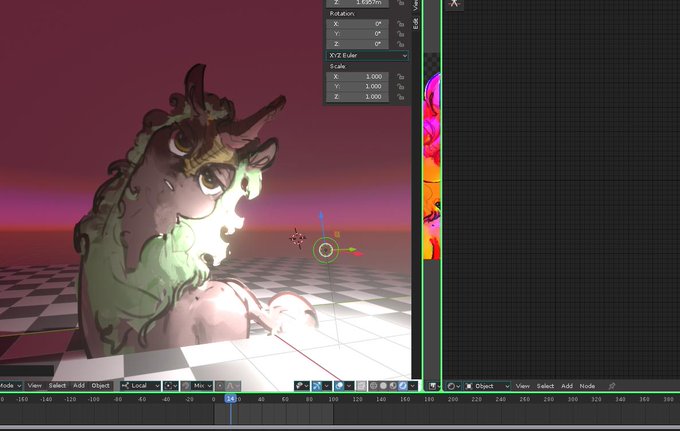Click the Location Z value field
The image size is (680, 431).
(x=357, y=3)
